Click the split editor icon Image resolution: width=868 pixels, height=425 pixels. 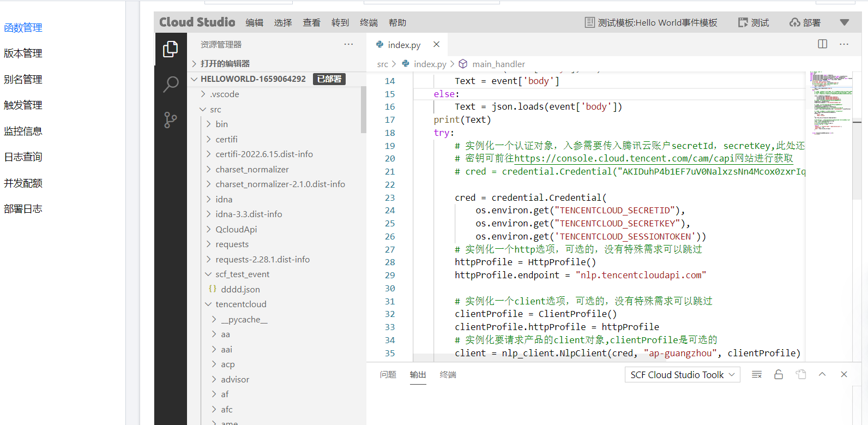823,44
